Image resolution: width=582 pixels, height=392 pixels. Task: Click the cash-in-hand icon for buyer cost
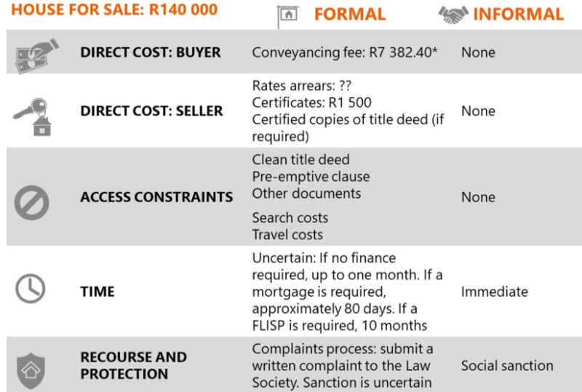tap(37, 57)
